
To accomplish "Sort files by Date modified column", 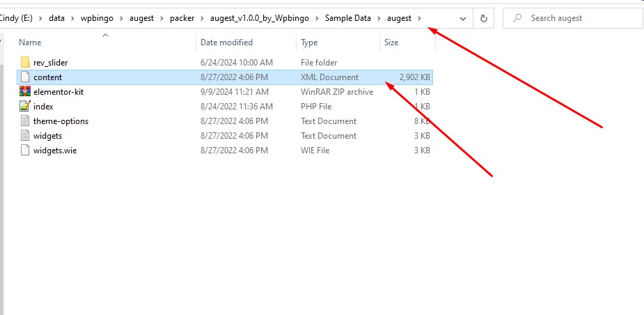I will pyautogui.click(x=226, y=43).
